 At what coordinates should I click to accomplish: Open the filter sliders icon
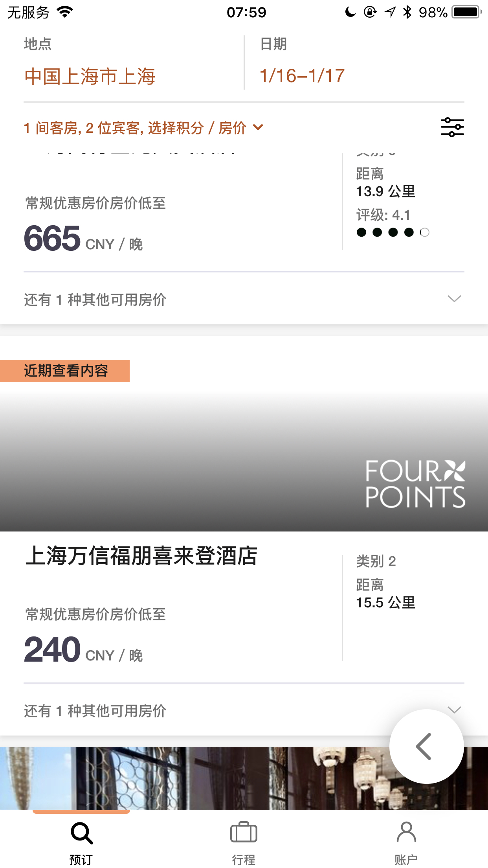pyautogui.click(x=452, y=127)
